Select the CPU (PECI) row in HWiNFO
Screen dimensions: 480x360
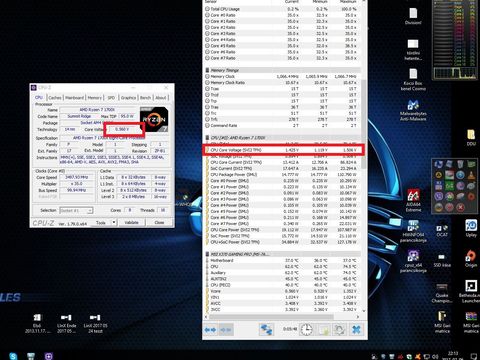click(x=282, y=285)
